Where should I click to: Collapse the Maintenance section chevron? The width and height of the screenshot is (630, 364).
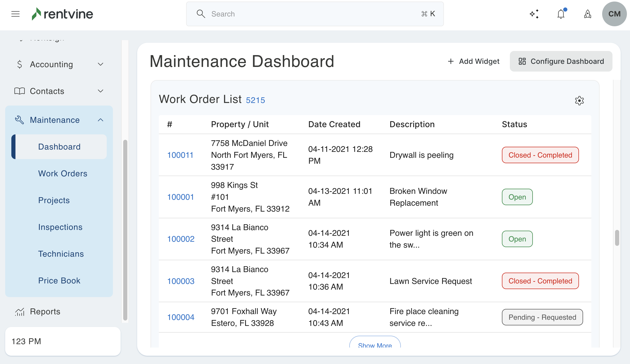click(x=101, y=120)
